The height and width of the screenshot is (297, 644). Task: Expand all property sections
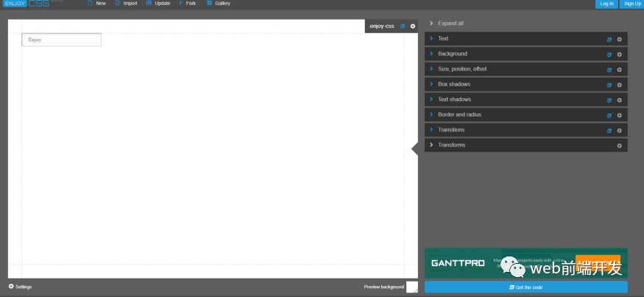click(447, 24)
